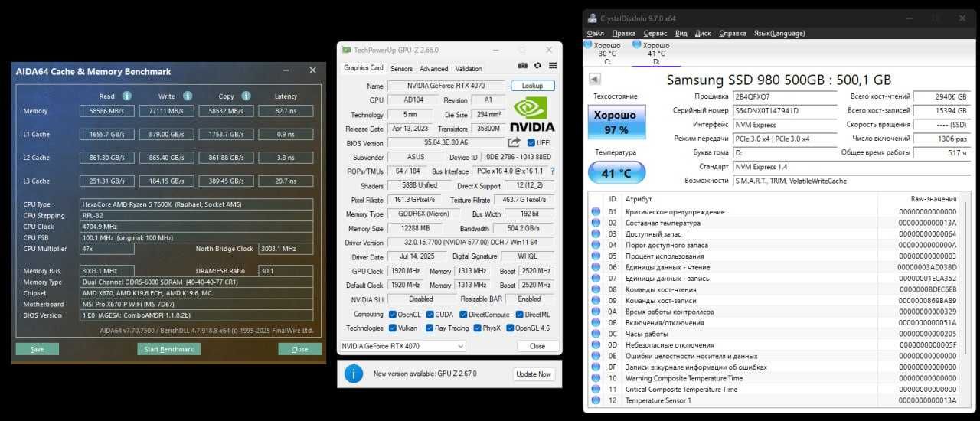Open the GPU selection dropdown in GPU-Z
This screenshot has height=421, width=980.
[x=402, y=346]
